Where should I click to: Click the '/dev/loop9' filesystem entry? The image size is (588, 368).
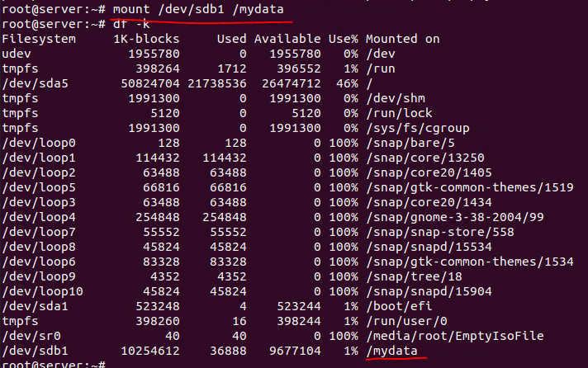click(x=39, y=276)
